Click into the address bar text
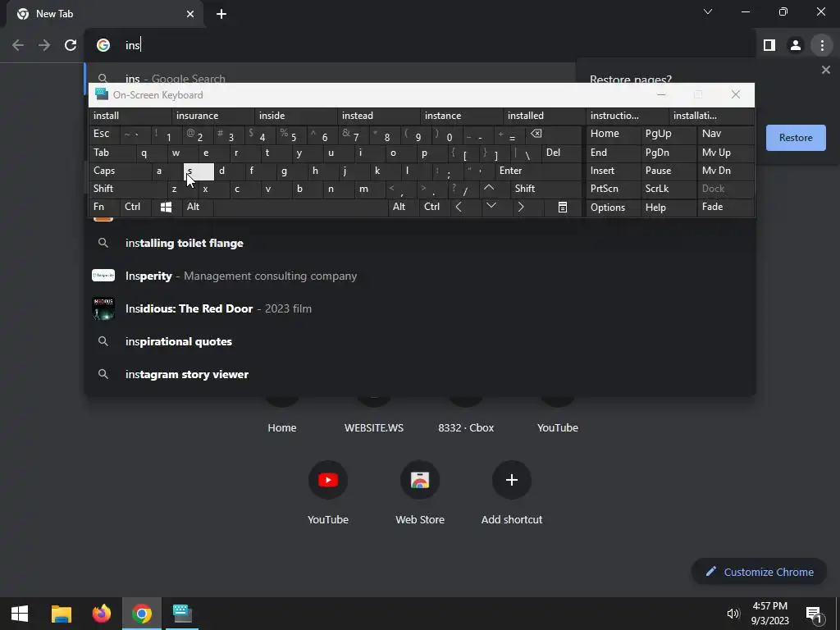The width and height of the screenshot is (840, 630). [x=133, y=46]
